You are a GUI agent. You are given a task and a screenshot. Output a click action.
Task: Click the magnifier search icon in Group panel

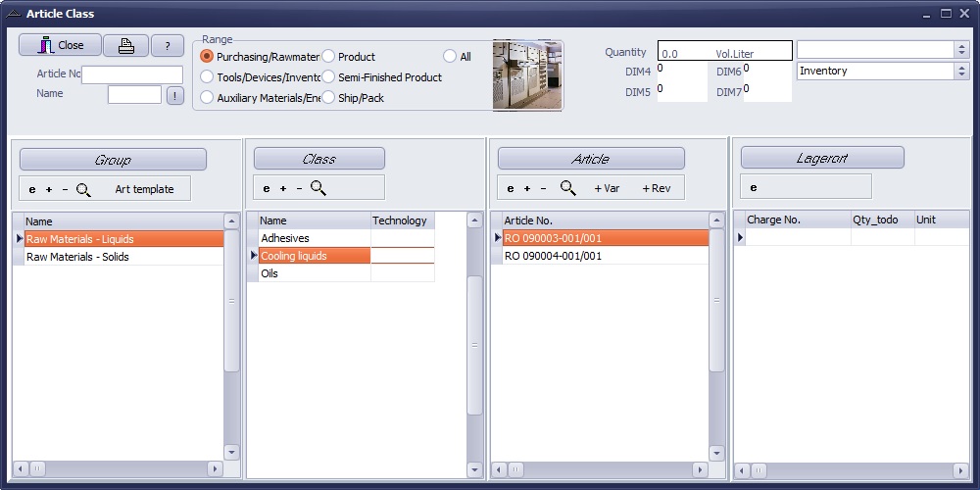pos(83,189)
